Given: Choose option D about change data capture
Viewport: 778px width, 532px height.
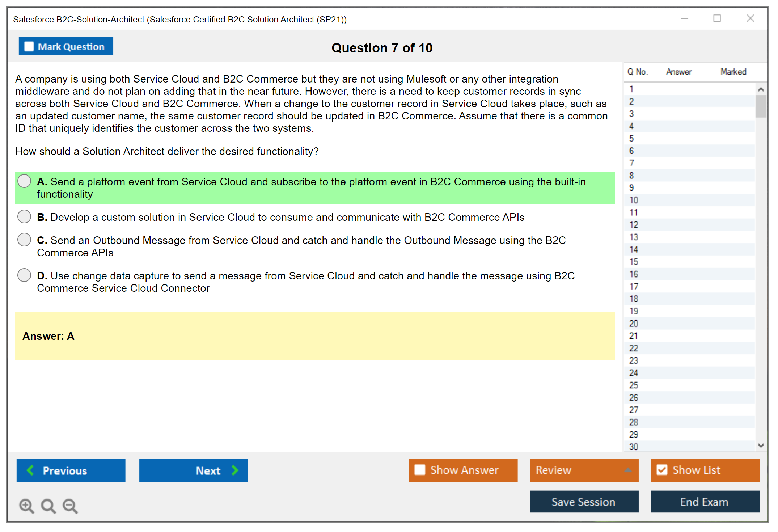Looking at the screenshot, I should (24, 275).
